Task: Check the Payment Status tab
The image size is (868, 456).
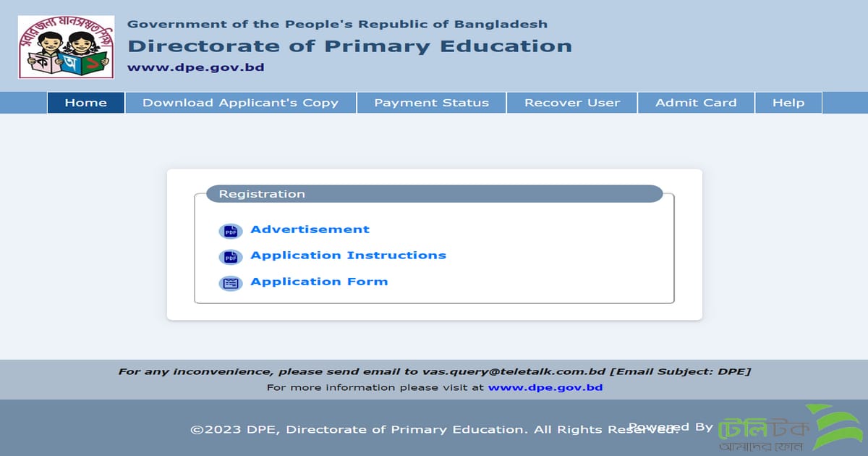Action: (x=431, y=103)
